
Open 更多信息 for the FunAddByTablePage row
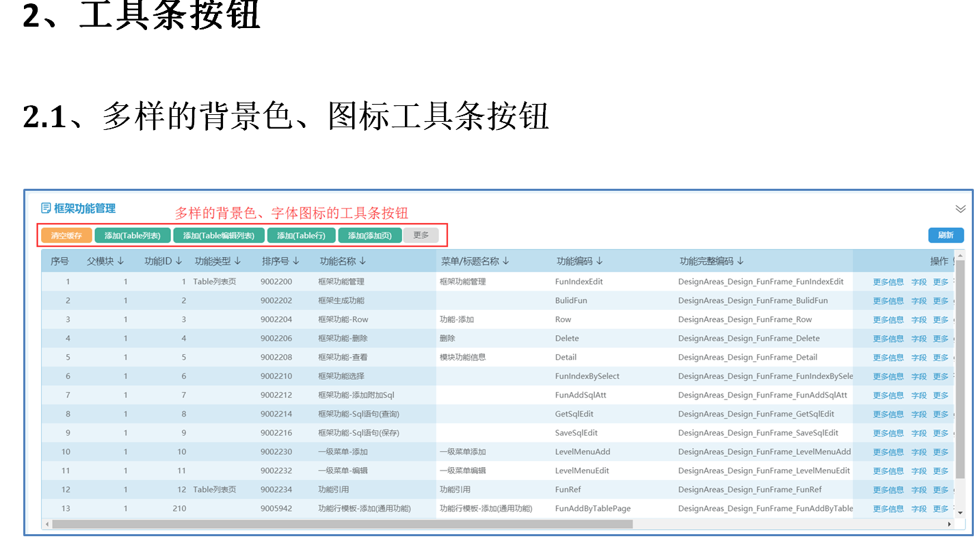[888, 509]
